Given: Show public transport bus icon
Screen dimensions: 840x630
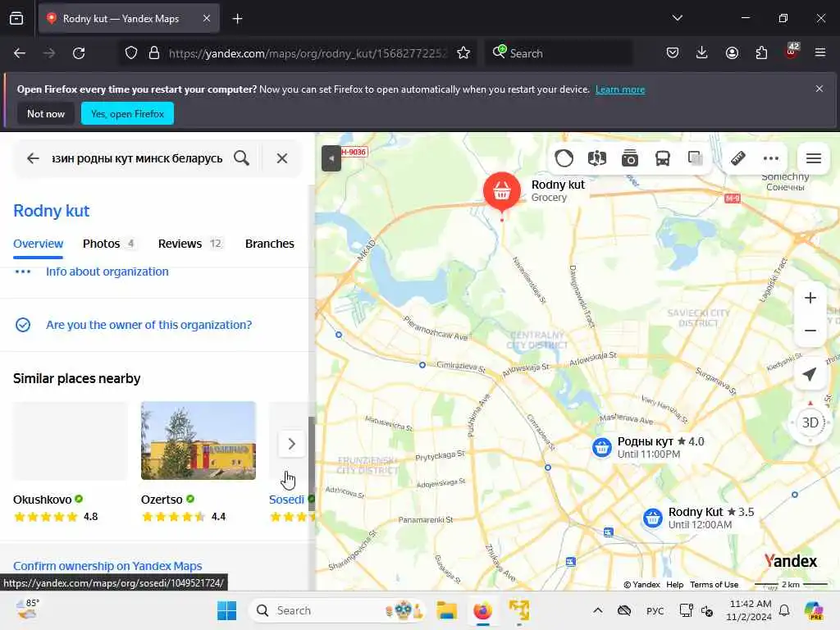Looking at the screenshot, I should pos(662,158).
